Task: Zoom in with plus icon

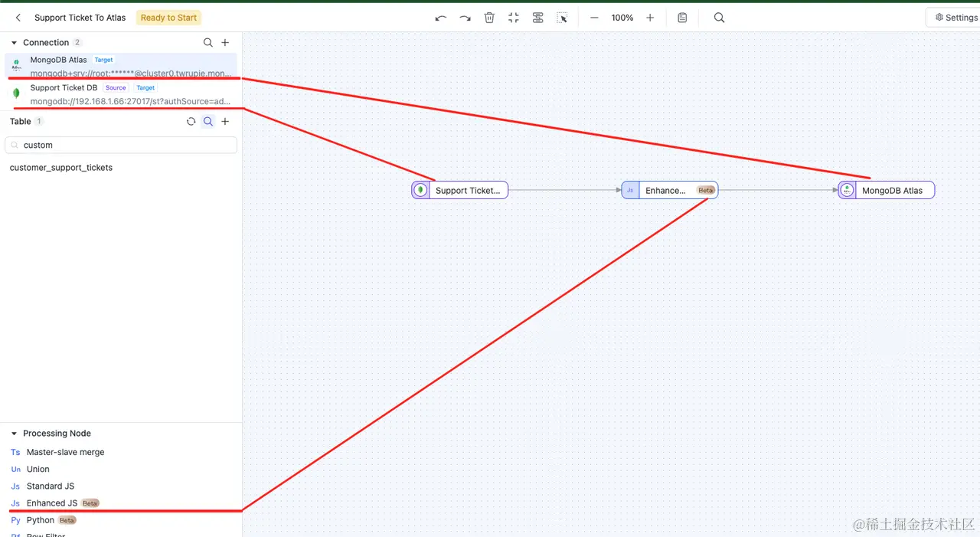Action: (650, 18)
